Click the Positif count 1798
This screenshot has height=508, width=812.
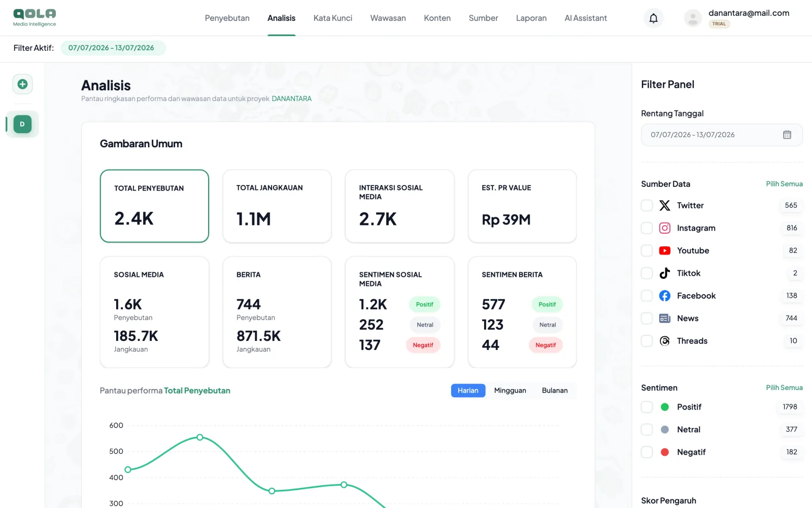point(790,407)
